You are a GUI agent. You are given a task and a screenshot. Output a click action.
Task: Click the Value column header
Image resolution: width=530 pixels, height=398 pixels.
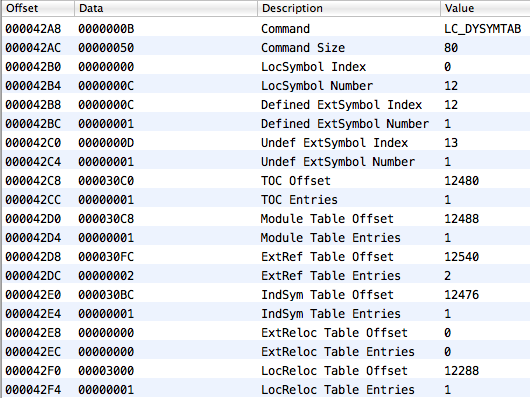(485, 8)
